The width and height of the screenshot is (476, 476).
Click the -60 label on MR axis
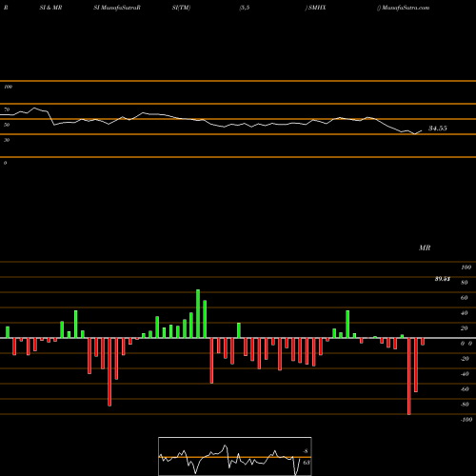click(465, 389)
